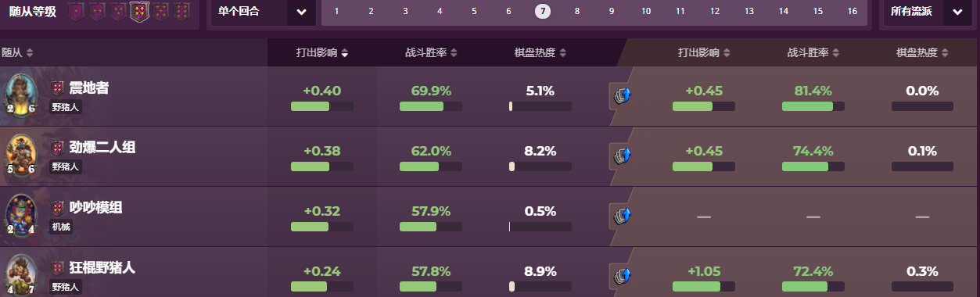The height and width of the screenshot is (297, 980).
Task: Choose turn 3 on the turn bar
Action: click(x=405, y=12)
